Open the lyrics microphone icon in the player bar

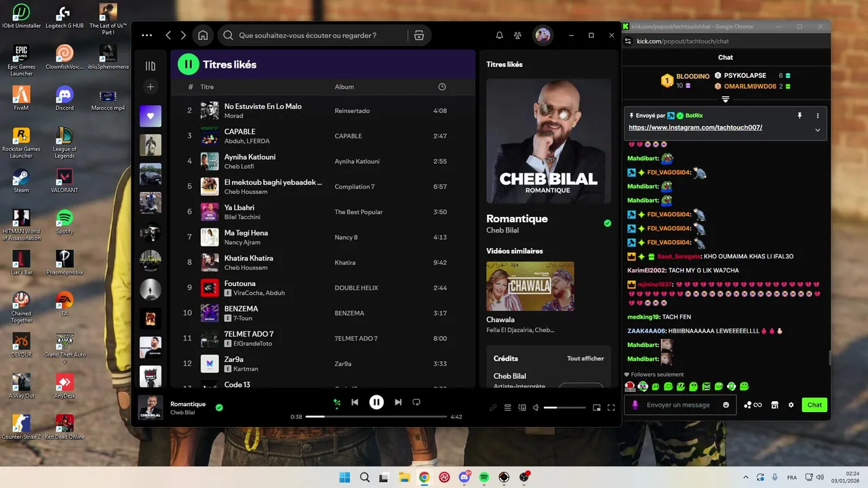tap(494, 407)
